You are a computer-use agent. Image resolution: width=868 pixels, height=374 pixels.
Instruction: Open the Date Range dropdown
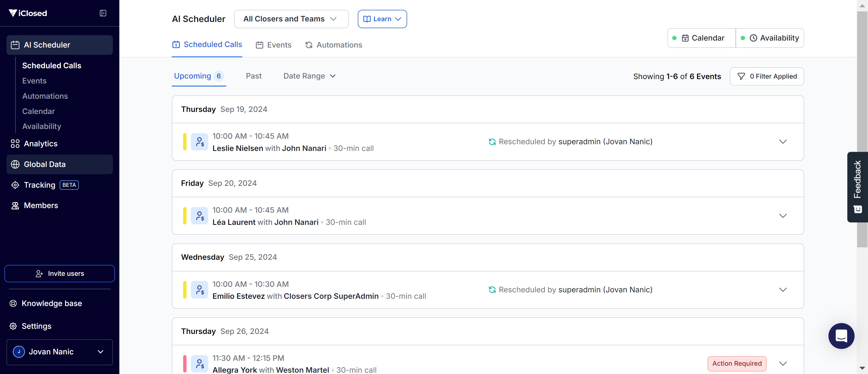pyautogui.click(x=309, y=76)
